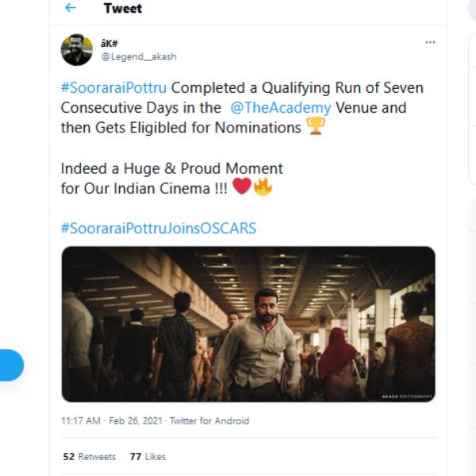Click the author display name
Screen dimensions: 476x476
(109, 44)
